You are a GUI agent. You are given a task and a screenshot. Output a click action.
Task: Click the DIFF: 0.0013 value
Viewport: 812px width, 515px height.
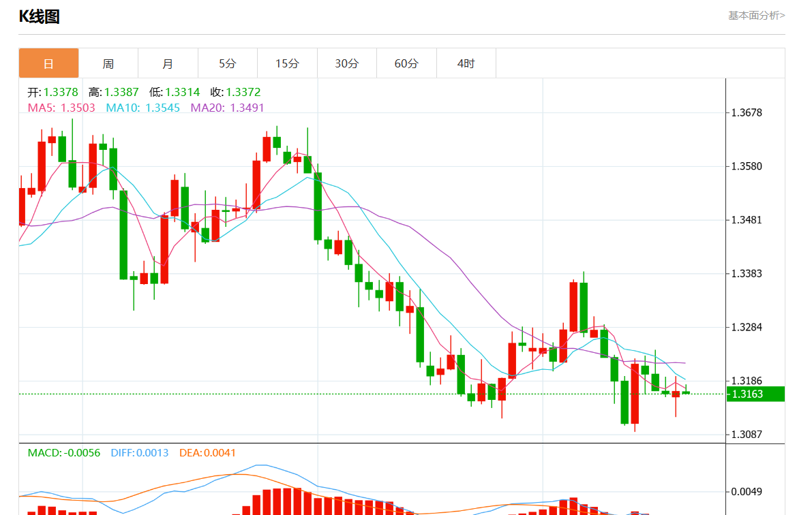(x=140, y=453)
